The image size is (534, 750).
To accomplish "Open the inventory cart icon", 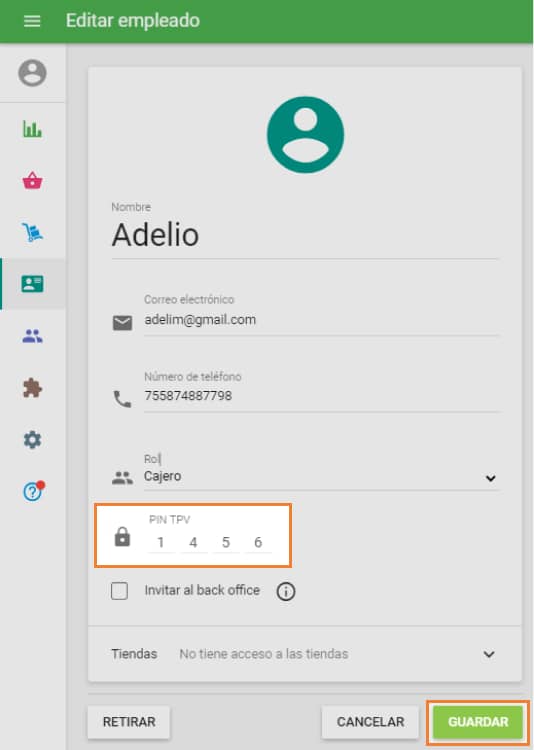I will point(33,232).
